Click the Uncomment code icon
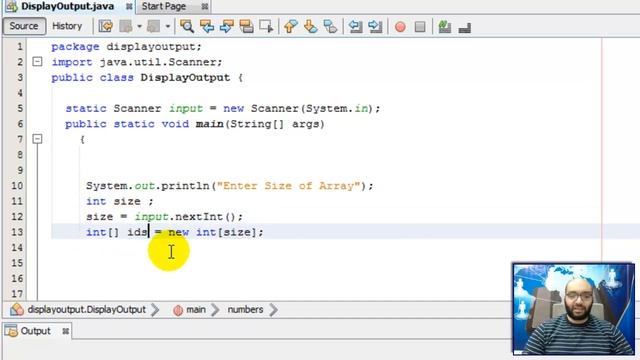640x360 pixels. click(465, 28)
